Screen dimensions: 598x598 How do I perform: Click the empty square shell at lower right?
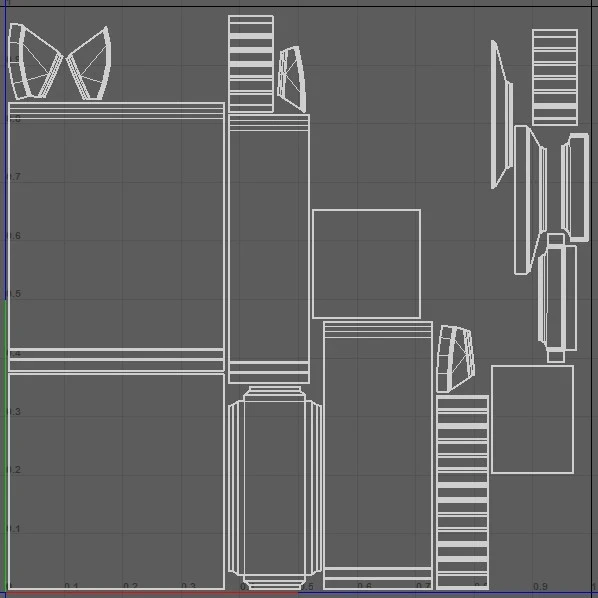tap(532, 419)
